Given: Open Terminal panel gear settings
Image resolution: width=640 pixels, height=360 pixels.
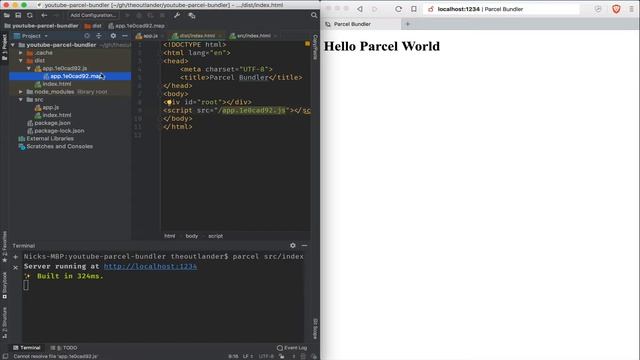Looking at the screenshot, I should coord(293,245).
